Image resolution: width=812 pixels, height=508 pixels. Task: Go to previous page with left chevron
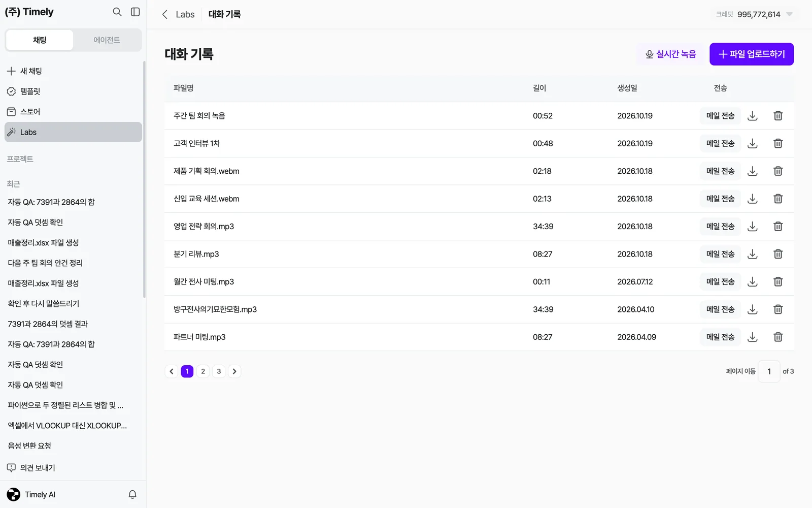[172, 371]
